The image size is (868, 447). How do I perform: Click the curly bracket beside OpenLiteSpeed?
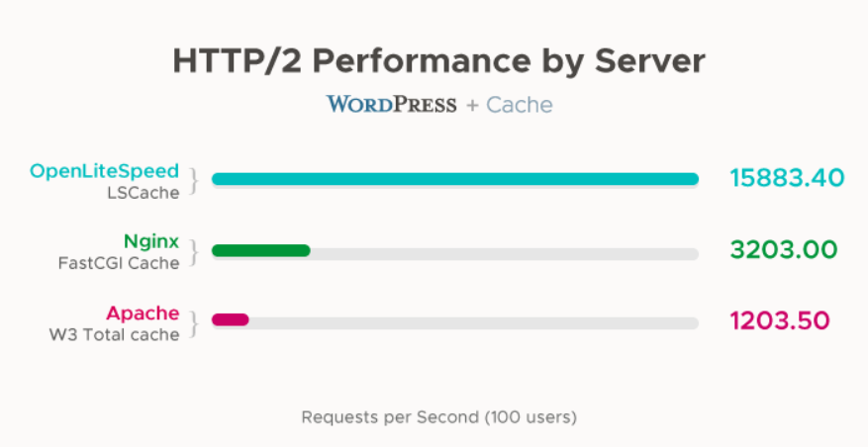click(x=195, y=180)
